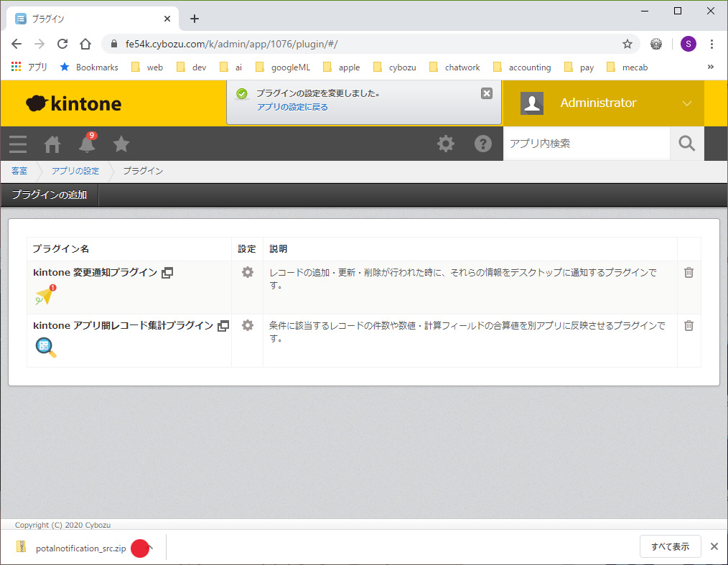
Task: Click the プラグインの追加 tab button
Action: 50,195
